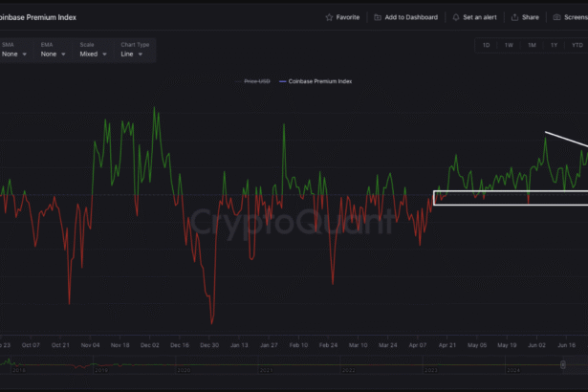588x392 pixels.
Task: Click the Add to Dashboard icon
Action: 378,17
